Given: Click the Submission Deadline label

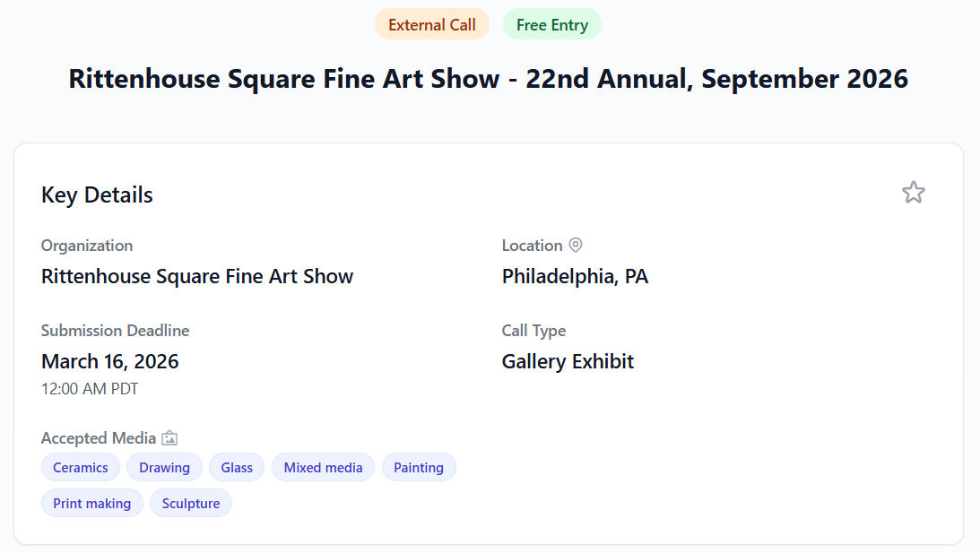Looking at the screenshot, I should point(115,330).
